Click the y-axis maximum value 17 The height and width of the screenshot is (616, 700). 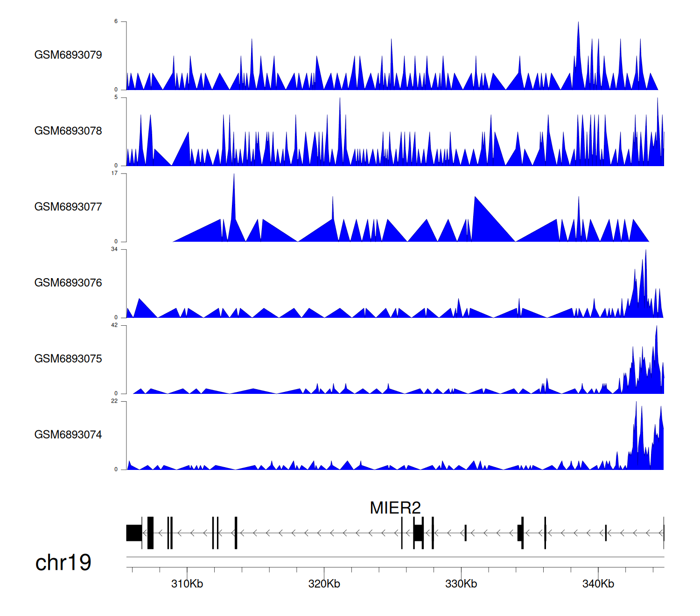coord(114,173)
